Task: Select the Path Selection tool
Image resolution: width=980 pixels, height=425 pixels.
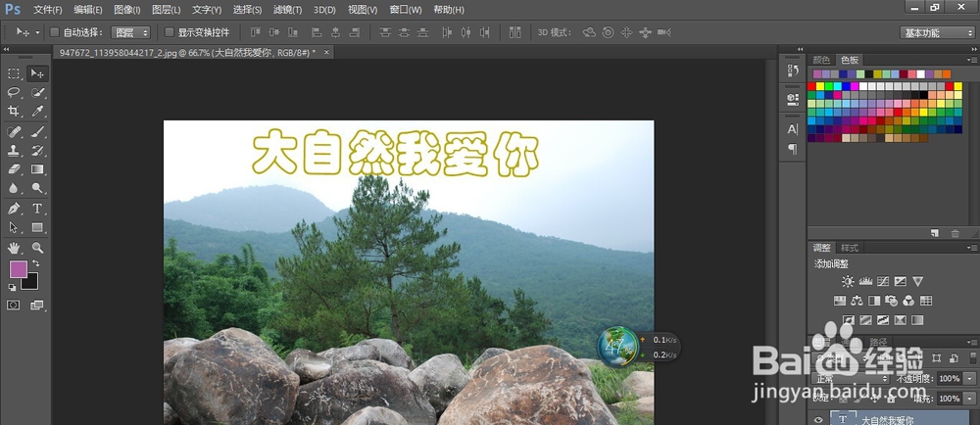Action: pyautogui.click(x=14, y=227)
